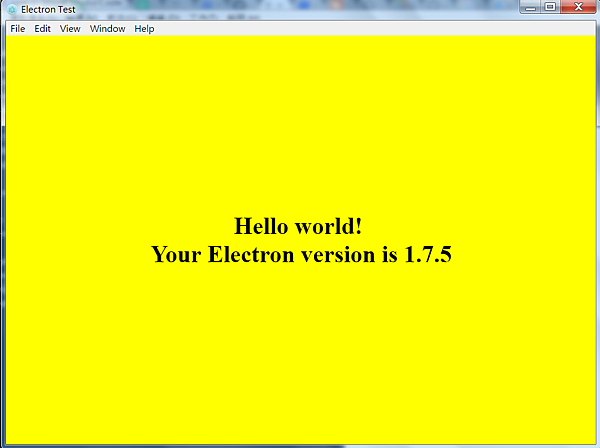Open the Edit menu
This screenshot has height=448, width=600.
[x=42, y=29]
